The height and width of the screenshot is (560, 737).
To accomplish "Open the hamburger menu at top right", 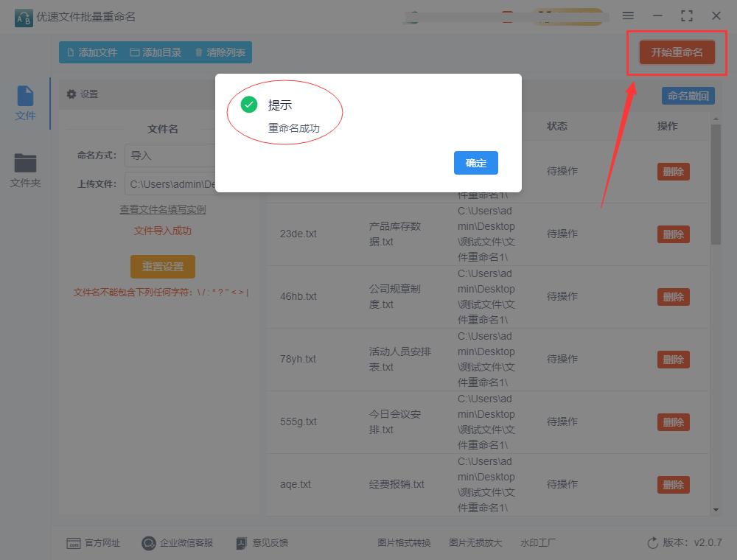I will tap(629, 15).
